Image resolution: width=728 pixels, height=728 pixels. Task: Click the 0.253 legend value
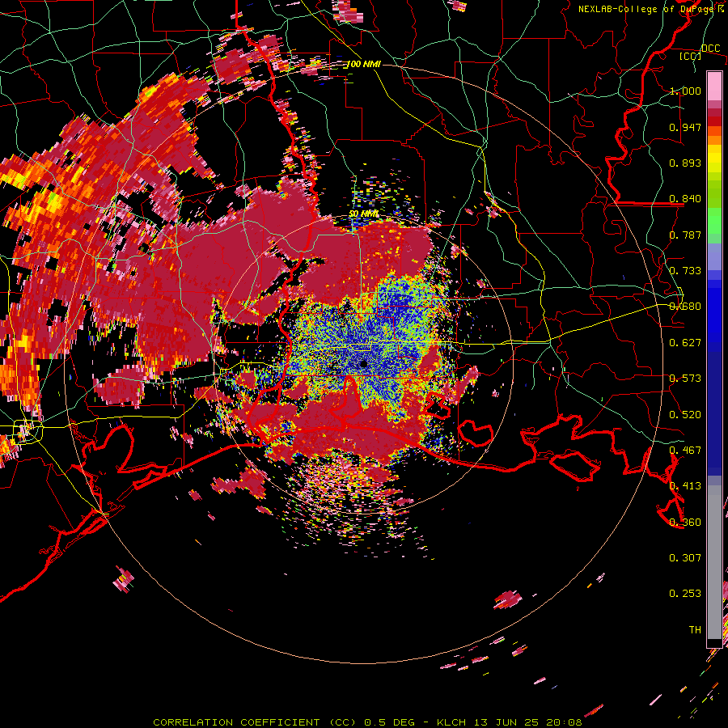[685, 594]
